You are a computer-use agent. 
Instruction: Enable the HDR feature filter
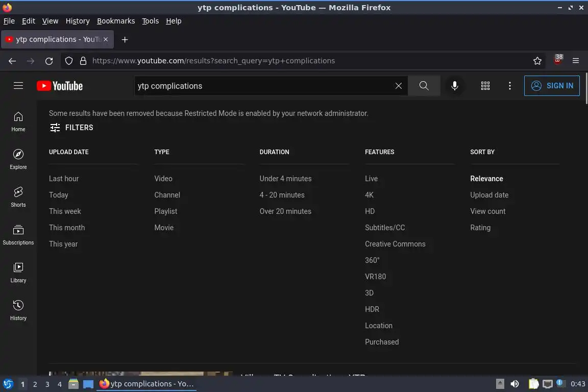[372, 309]
